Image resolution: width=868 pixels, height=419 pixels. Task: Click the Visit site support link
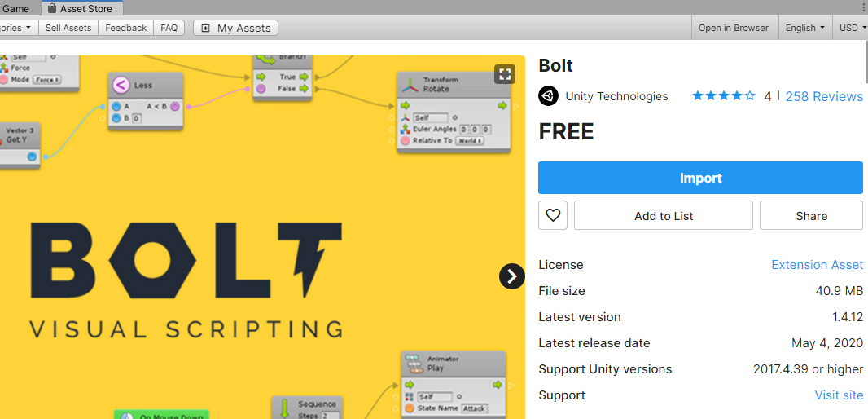click(839, 395)
